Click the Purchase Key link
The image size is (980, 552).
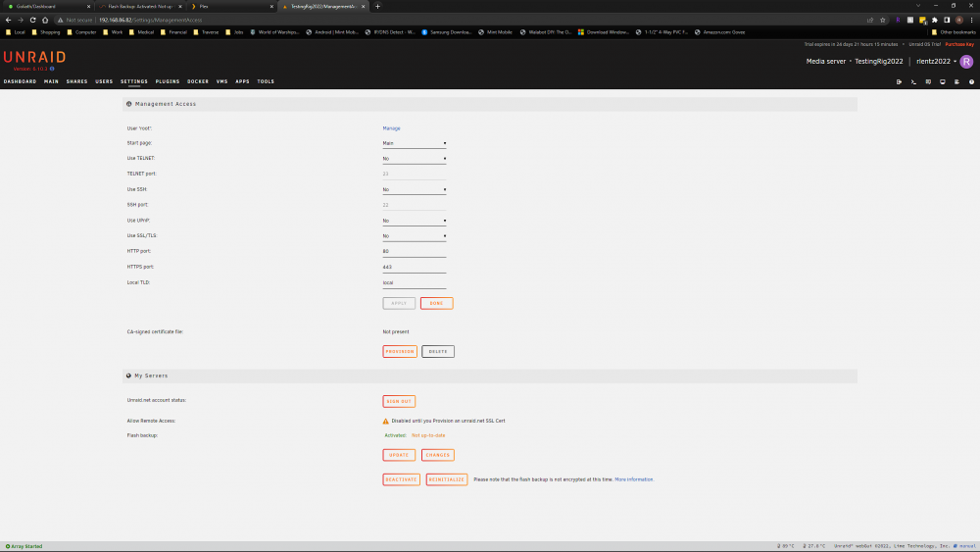pos(959,44)
